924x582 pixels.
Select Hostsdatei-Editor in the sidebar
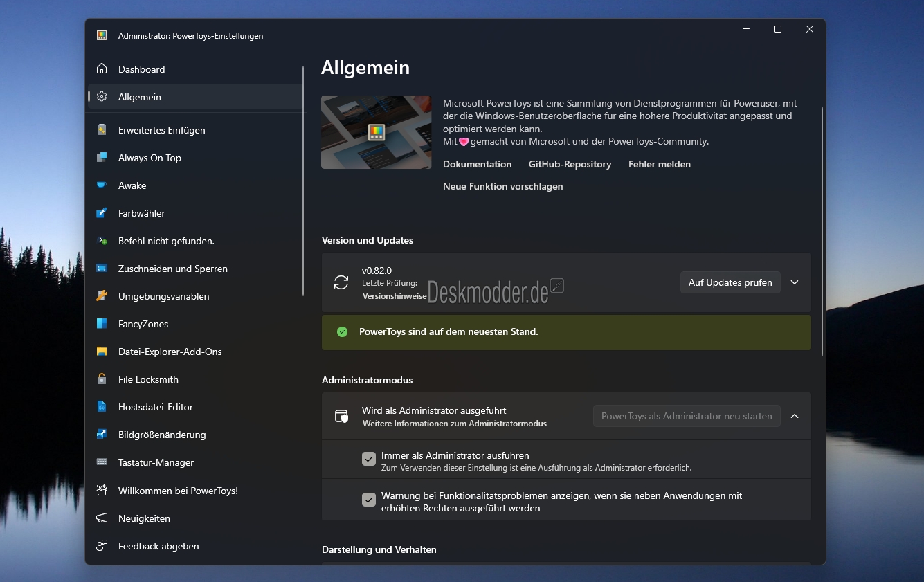(195, 407)
